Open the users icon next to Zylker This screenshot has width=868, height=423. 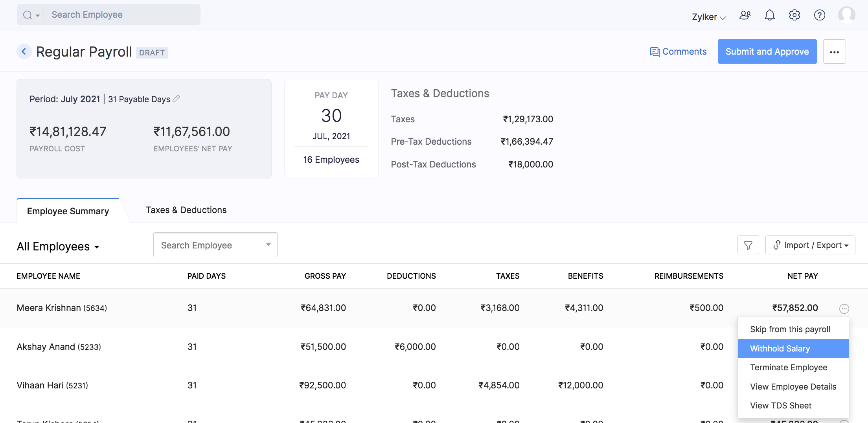(745, 15)
